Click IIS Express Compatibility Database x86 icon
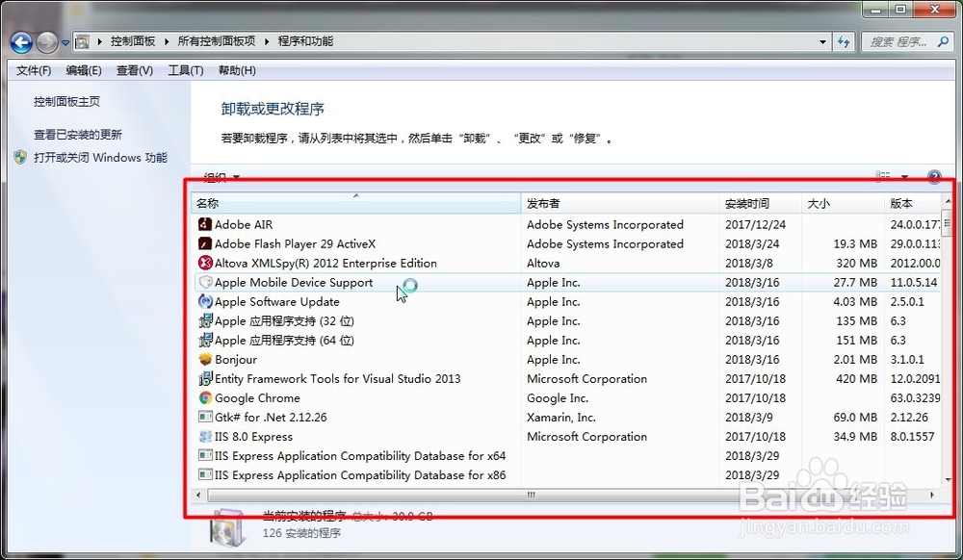This screenshot has height=560, width=963. [x=205, y=474]
